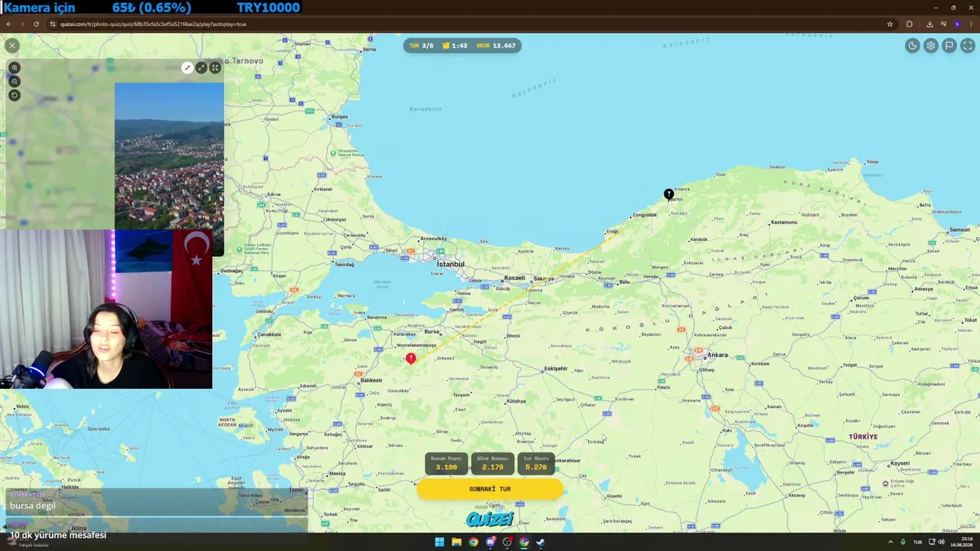The height and width of the screenshot is (551, 980).
Task: Click the Konum Puanı 3.100 box
Action: pyautogui.click(x=446, y=464)
